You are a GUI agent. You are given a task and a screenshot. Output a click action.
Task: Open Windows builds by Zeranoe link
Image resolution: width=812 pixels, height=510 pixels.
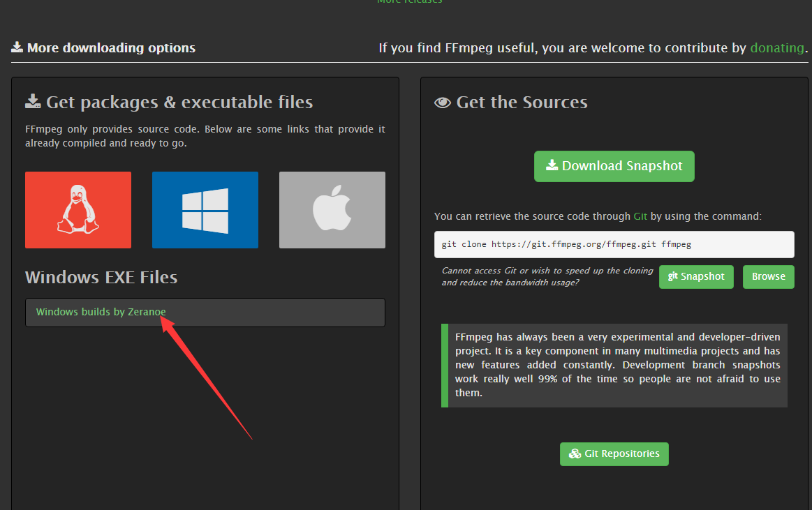pos(101,312)
